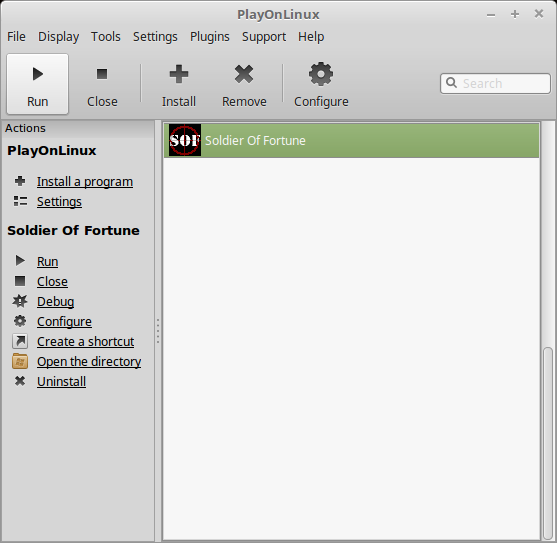Open the File menu
Screen dimensions: 557x543
pyautogui.click(x=16, y=37)
